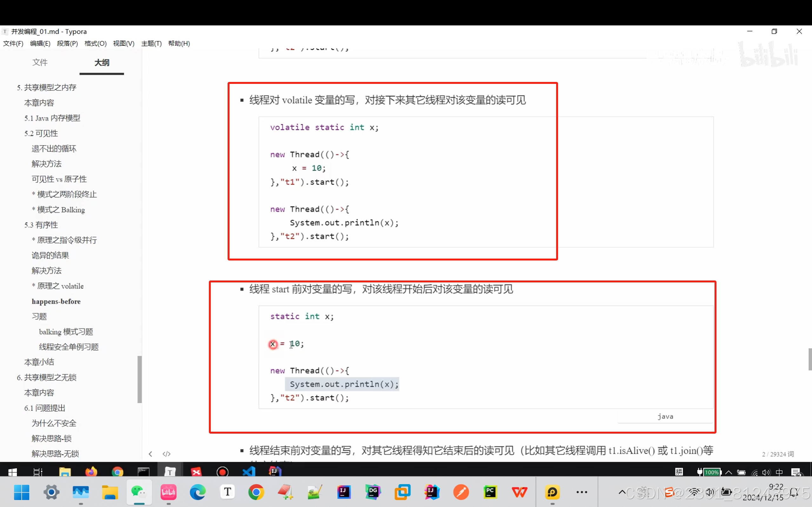
Task: Go to outline item 解决思路-无锁
Action: (x=55, y=454)
